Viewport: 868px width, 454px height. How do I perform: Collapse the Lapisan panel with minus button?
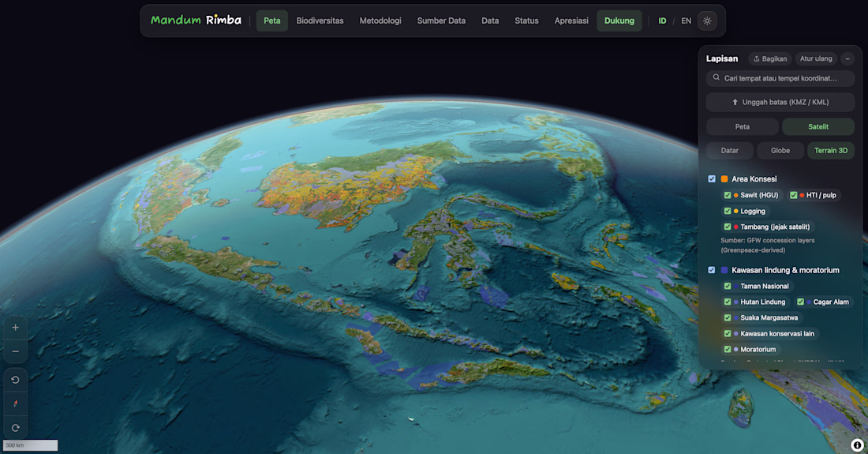847,58
